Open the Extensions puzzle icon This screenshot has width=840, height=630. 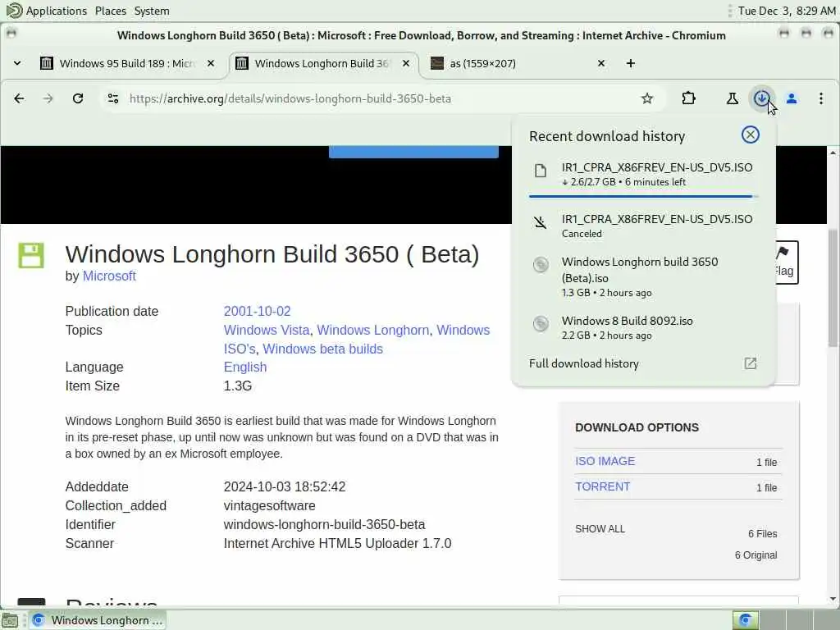point(689,98)
